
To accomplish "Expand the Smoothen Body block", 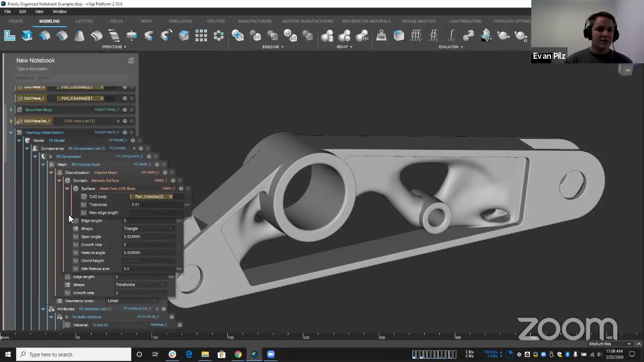I will click(x=11, y=110).
